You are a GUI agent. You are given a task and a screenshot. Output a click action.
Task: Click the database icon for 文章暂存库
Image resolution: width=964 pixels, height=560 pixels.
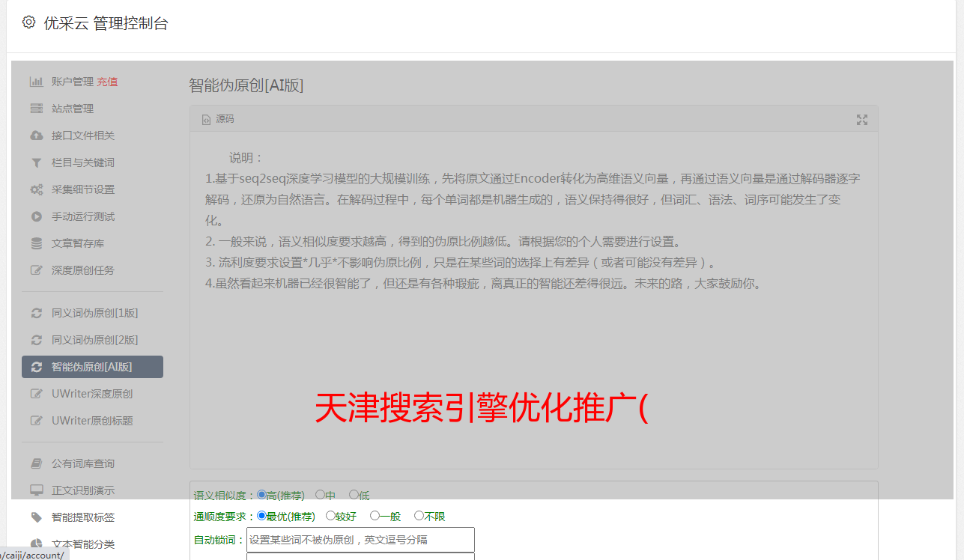pyautogui.click(x=36, y=243)
